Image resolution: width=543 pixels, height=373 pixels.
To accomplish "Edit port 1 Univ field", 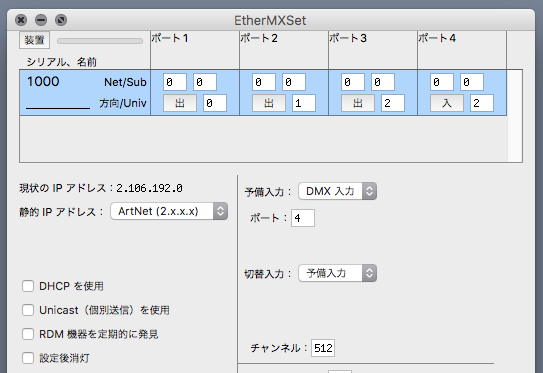I will [x=215, y=103].
